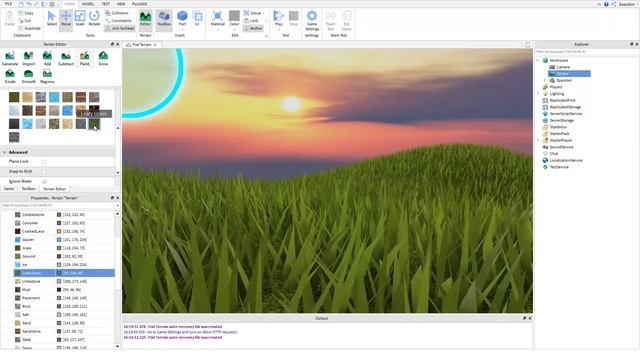Screen dimensions: 640x360
Task: Toggle the Anchor button
Action: pyautogui.click(x=253, y=28)
